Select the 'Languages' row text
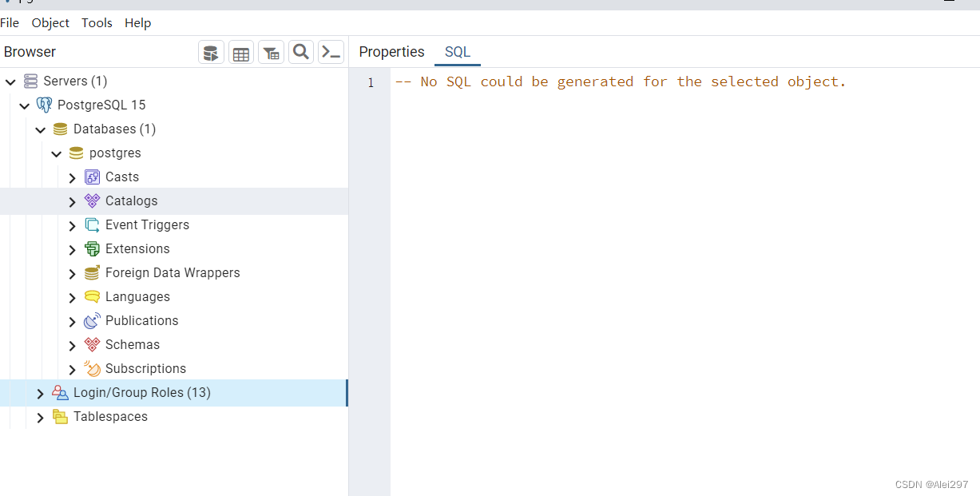The height and width of the screenshot is (496, 980). click(x=137, y=297)
